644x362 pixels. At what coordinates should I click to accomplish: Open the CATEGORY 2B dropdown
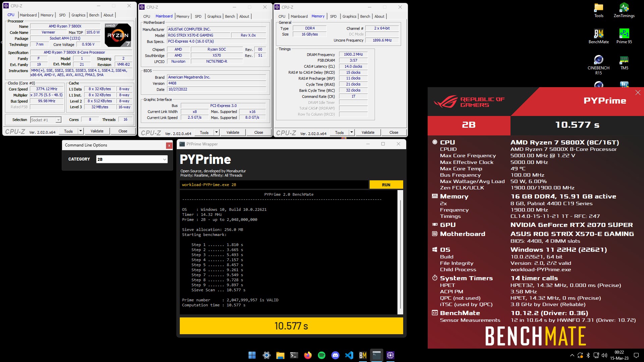131,159
